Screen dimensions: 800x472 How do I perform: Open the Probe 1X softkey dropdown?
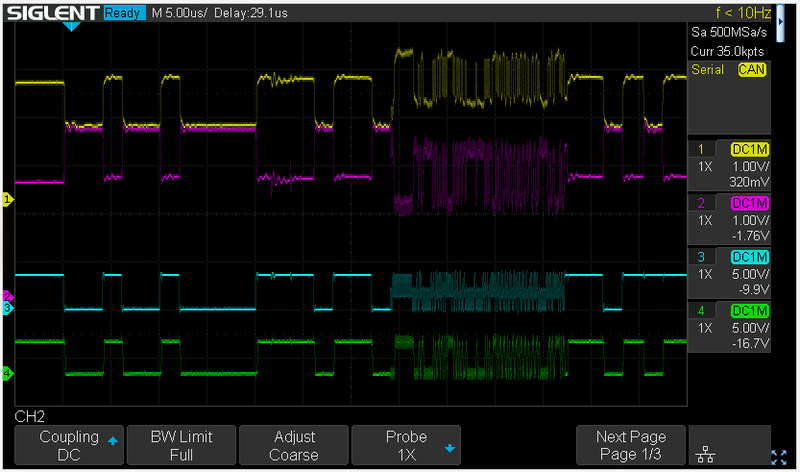pyautogui.click(x=406, y=445)
